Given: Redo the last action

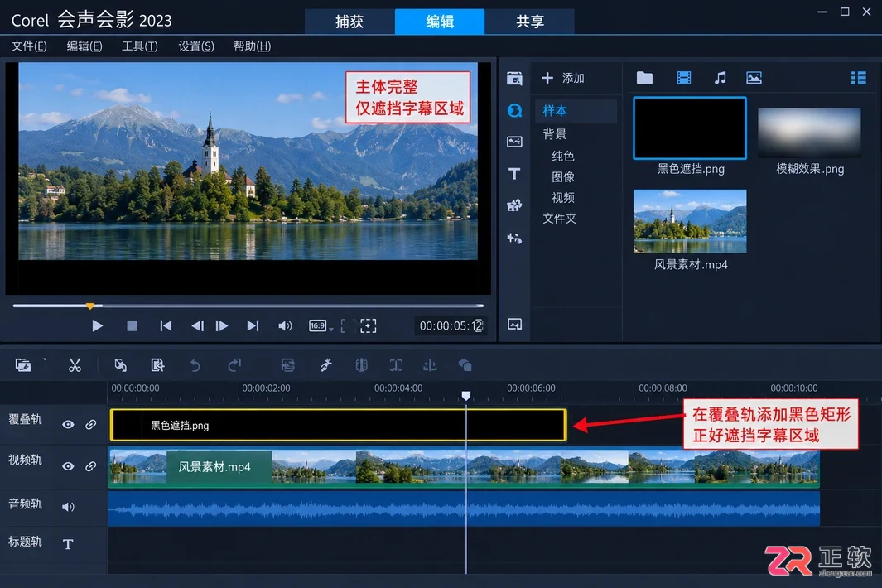Looking at the screenshot, I should [234, 365].
